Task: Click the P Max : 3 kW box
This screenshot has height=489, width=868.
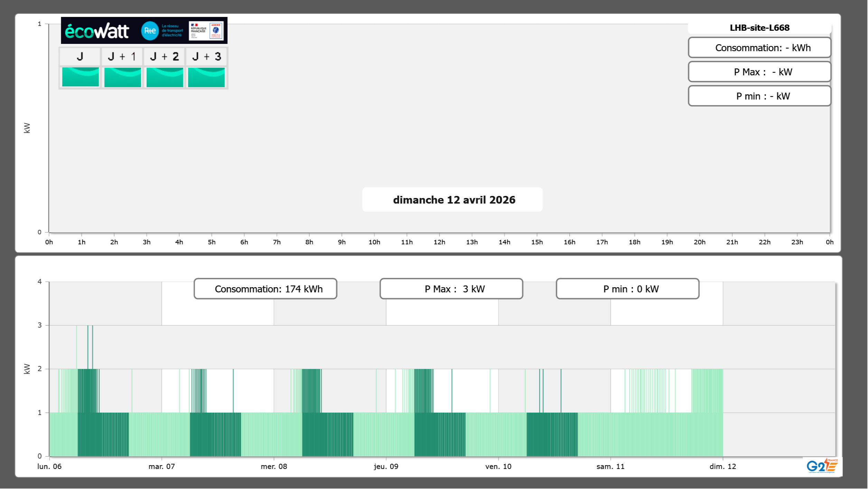Action: [x=451, y=289]
